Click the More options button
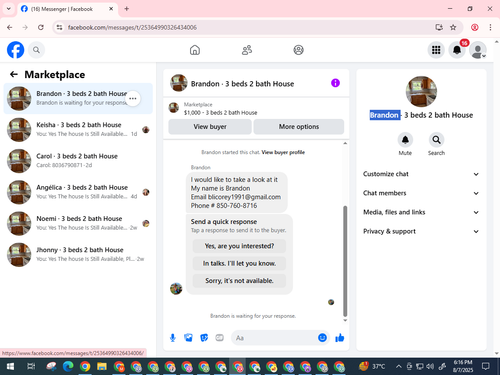 coord(299,127)
